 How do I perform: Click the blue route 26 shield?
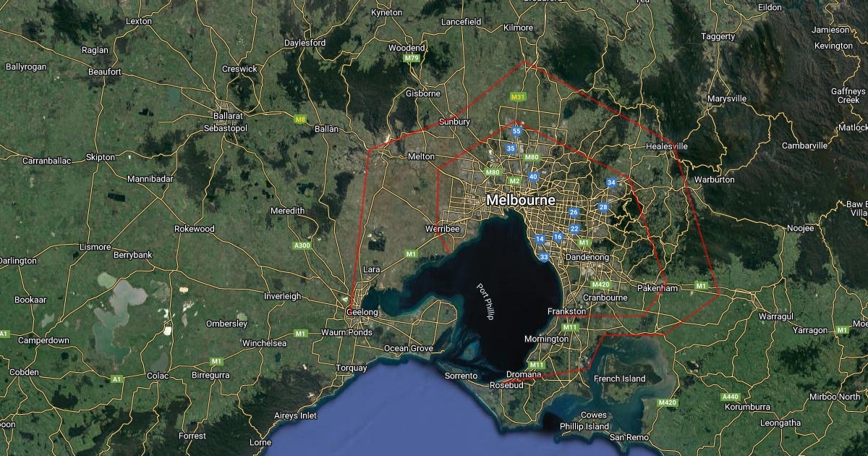click(574, 213)
